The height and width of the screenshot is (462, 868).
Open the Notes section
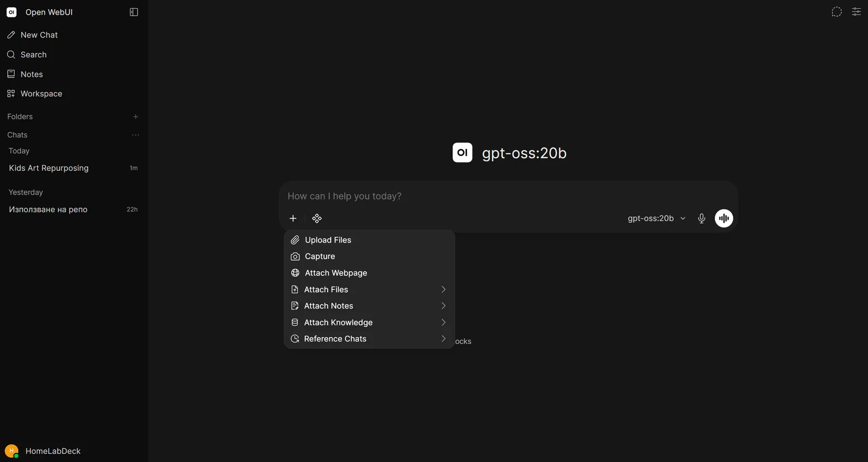(x=74, y=74)
